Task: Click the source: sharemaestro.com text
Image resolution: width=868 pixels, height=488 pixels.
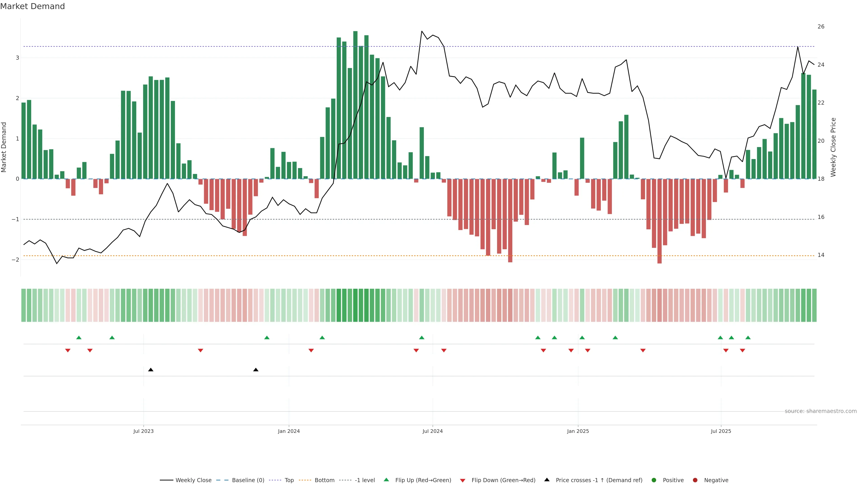Action: click(821, 411)
